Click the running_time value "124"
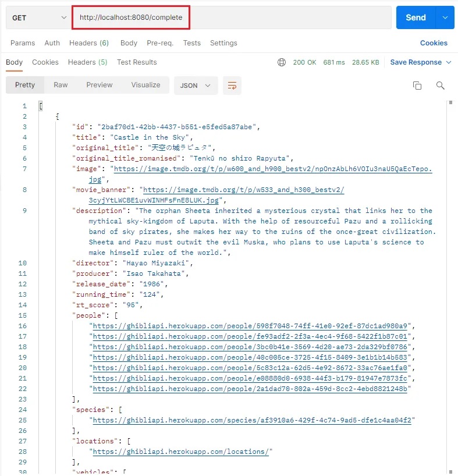Viewport: 458px width, 476px height. coord(150,294)
